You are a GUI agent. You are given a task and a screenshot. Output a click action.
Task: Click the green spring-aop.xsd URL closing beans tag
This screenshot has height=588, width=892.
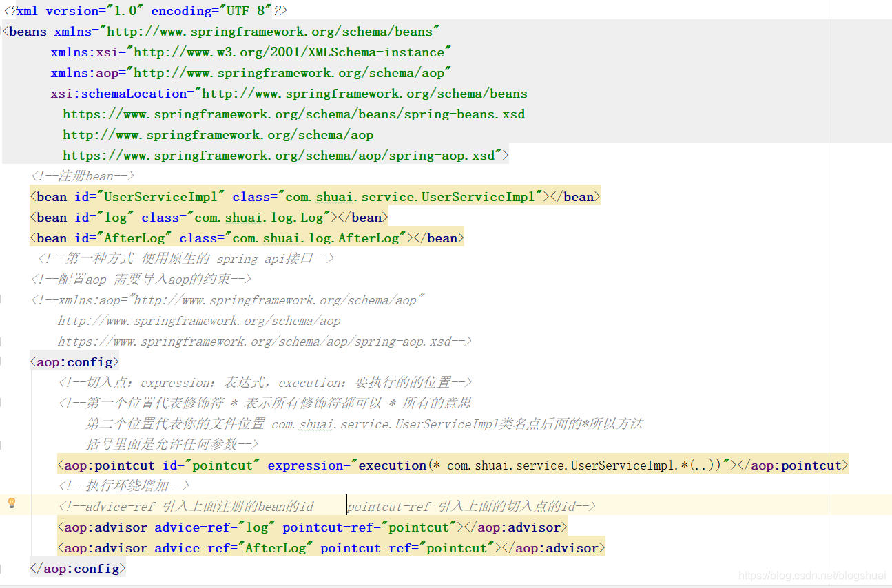[282, 156]
